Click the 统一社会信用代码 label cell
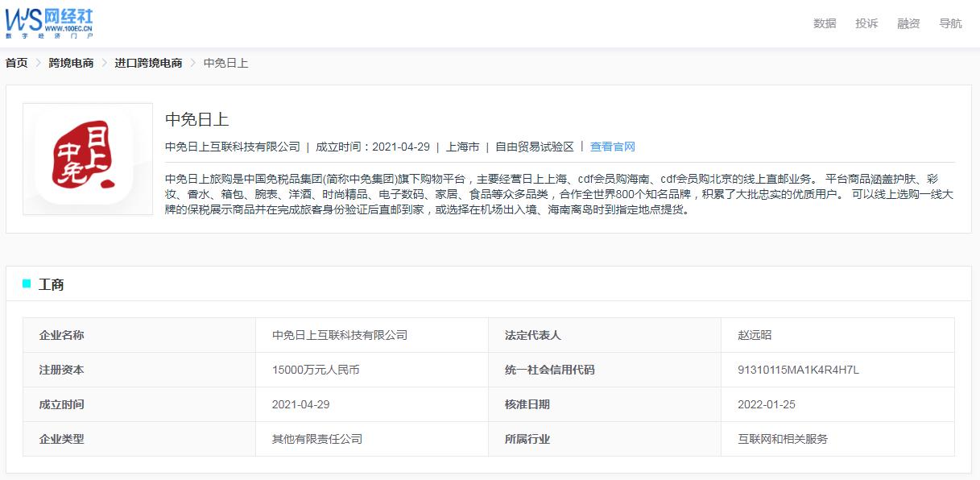The height and width of the screenshot is (480, 980). click(x=605, y=370)
